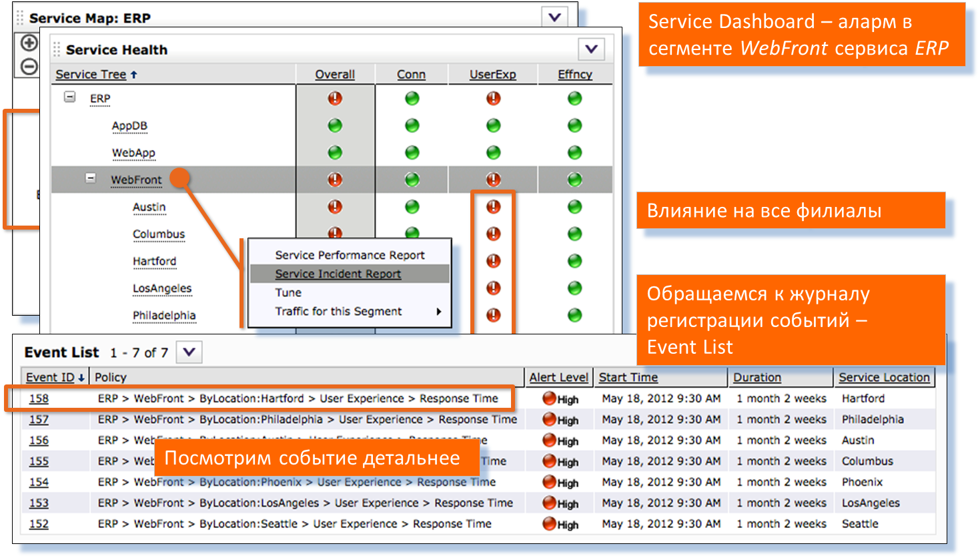
Task: Select the Columbus location tree item
Action: point(159,234)
